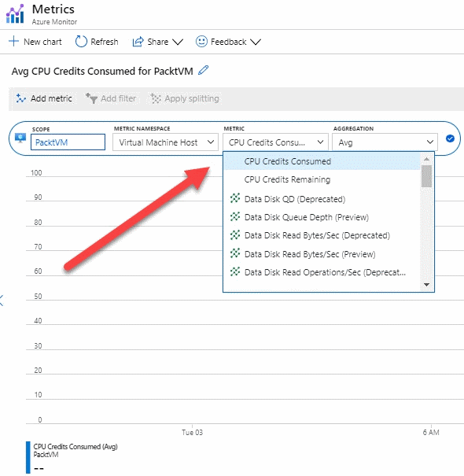Click the Apply splitting icon
This screenshot has height=476, width=464.
[x=156, y=98]
